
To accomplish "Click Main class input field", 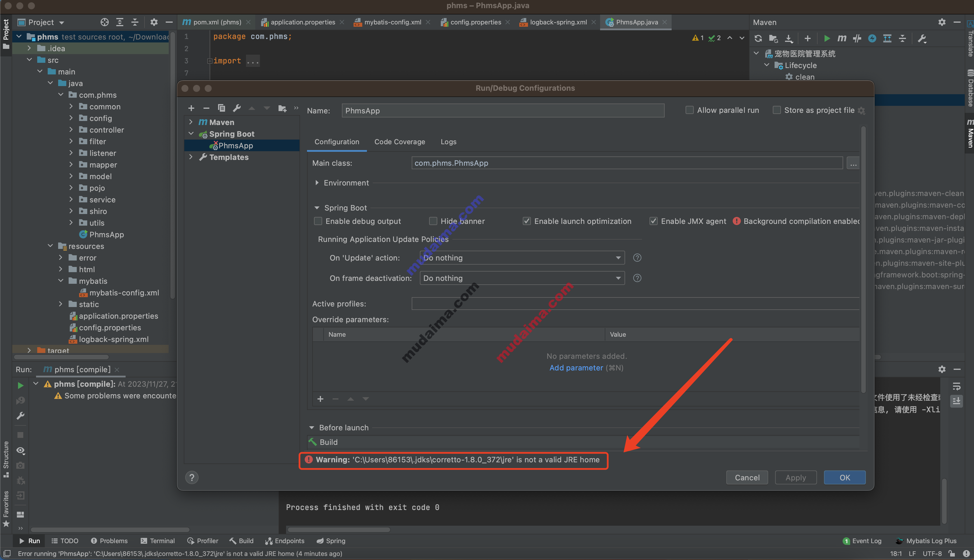I will point(627,163).
